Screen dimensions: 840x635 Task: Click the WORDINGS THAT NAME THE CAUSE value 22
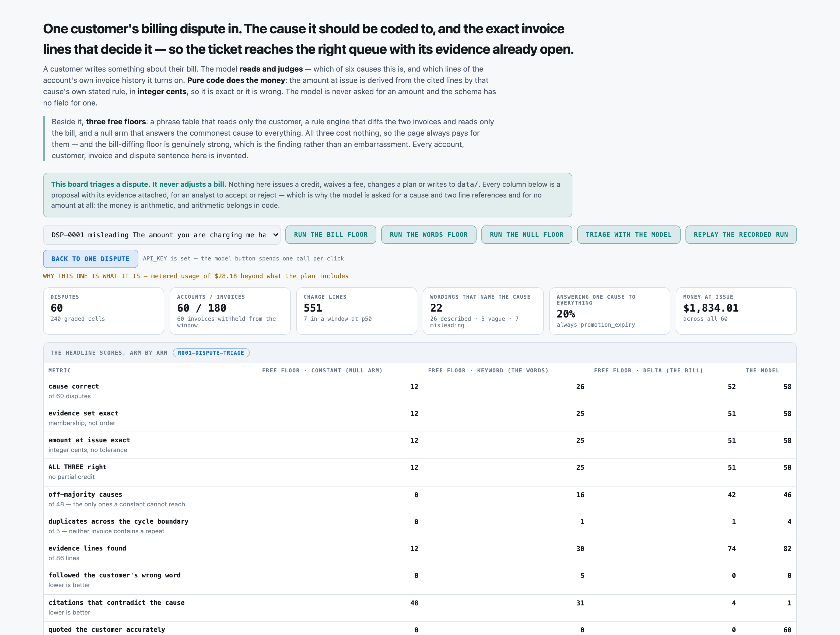point(436,308)
